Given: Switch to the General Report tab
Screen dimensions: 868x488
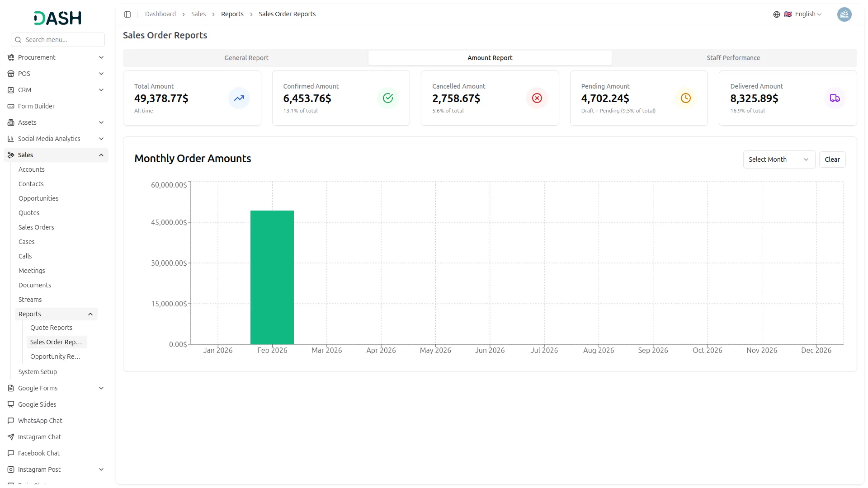Looking at the screenshot, I should tap(246, 58).
